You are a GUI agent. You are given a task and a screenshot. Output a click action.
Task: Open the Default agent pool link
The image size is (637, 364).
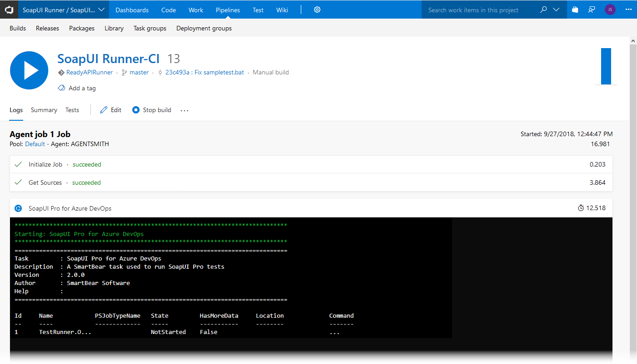(x=35, y=144)
